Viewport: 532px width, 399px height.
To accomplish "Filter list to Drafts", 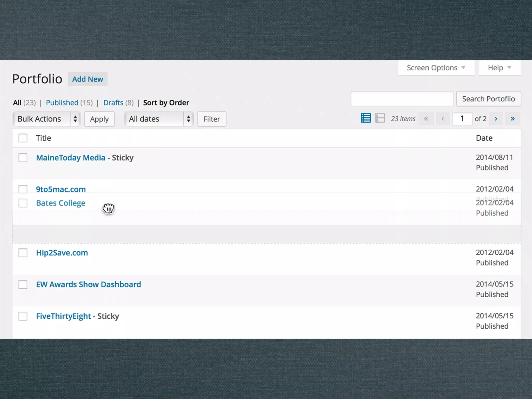I will [113, 103].
